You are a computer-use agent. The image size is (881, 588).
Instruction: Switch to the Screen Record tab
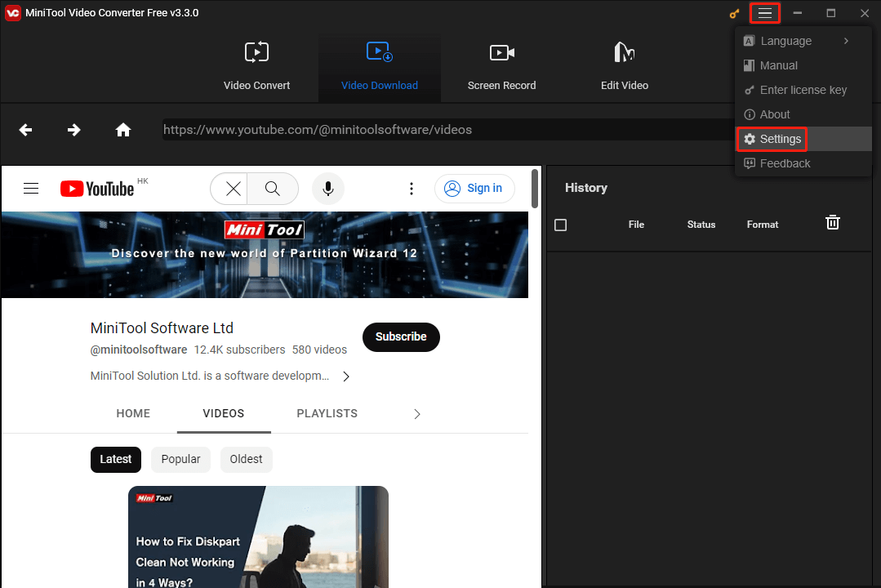[501, 67]
